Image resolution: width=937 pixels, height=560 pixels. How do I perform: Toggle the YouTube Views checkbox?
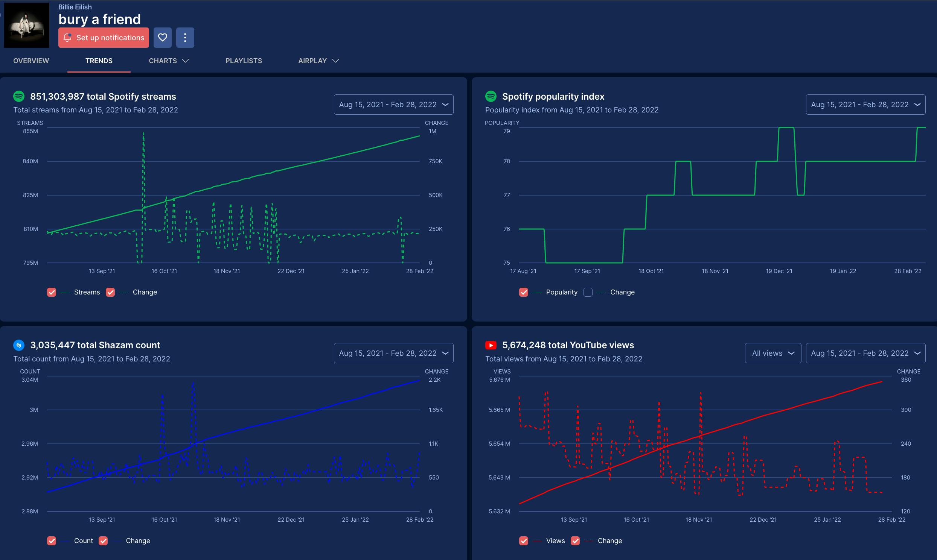523,541
